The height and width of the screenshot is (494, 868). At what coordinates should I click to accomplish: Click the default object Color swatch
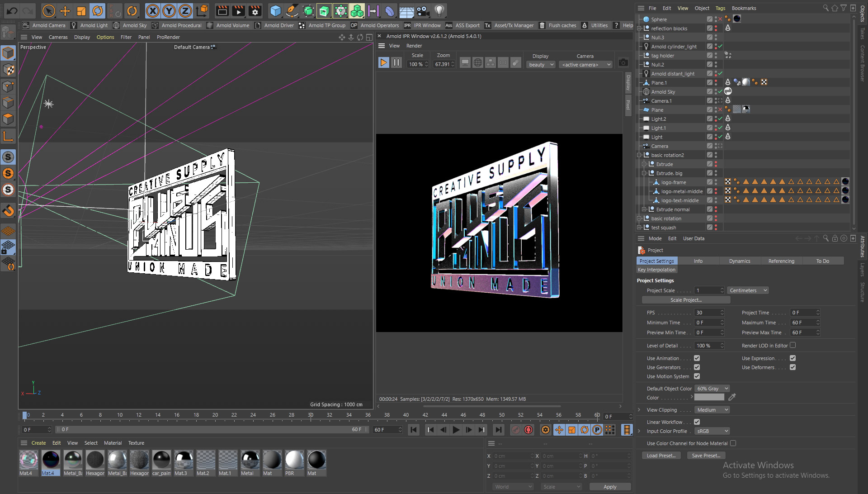click(x=709, y=397)
